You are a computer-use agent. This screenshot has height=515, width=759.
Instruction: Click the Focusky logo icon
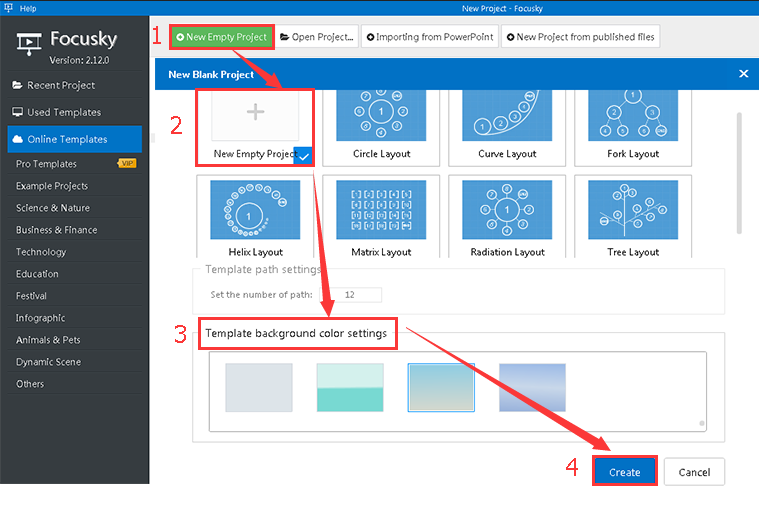(29, 44)
